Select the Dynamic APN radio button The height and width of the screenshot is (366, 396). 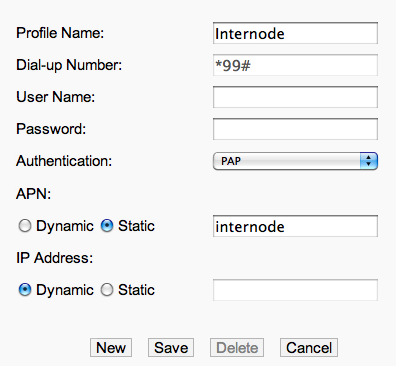(25, 226)
